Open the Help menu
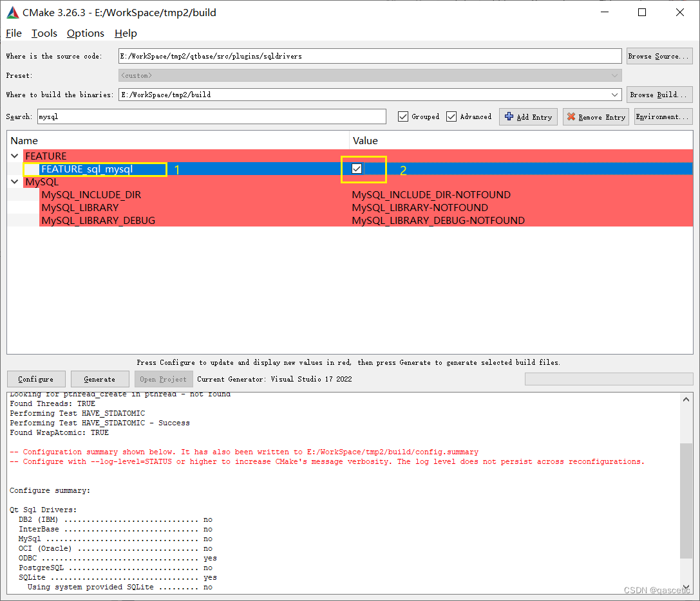This screenshot has width=700, height=601. point(126,33)
